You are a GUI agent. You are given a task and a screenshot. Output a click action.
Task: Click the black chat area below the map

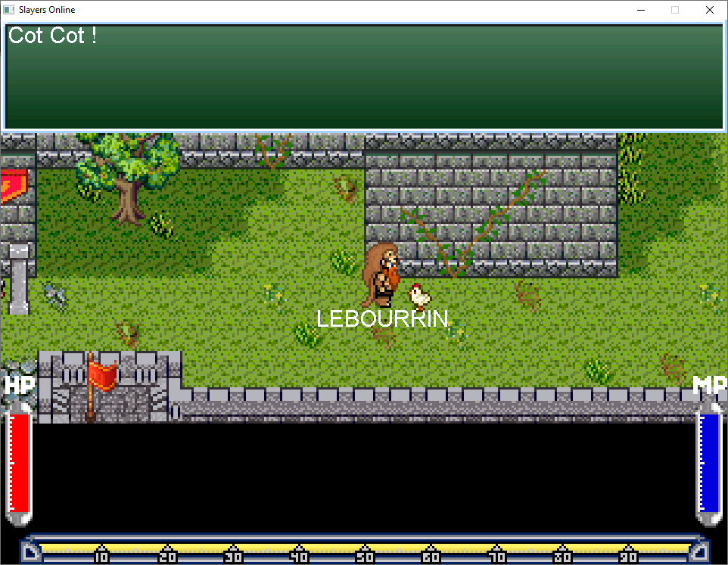[x=364, y=477]
